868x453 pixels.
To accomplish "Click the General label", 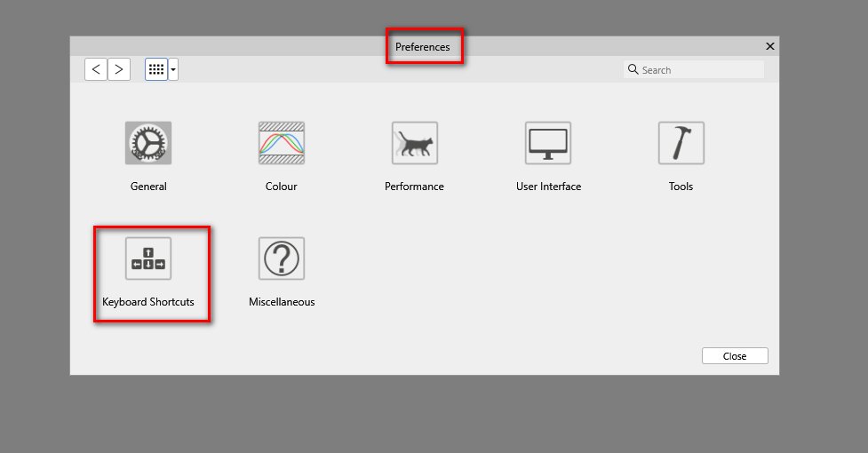I will [148, 187].
